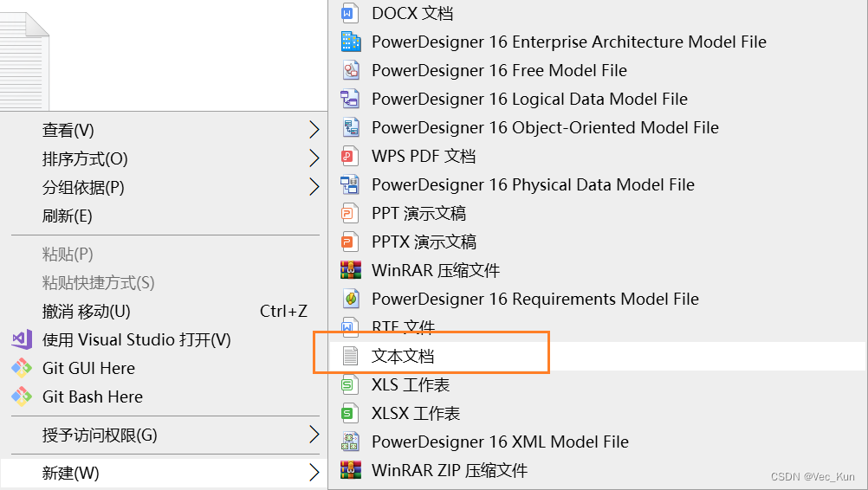Expand the 排序方式(O) submenu arrow

[314, 158]
